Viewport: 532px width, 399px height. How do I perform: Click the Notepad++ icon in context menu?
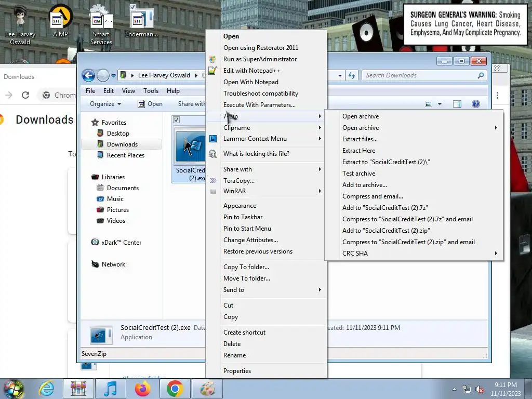[212, 71]
